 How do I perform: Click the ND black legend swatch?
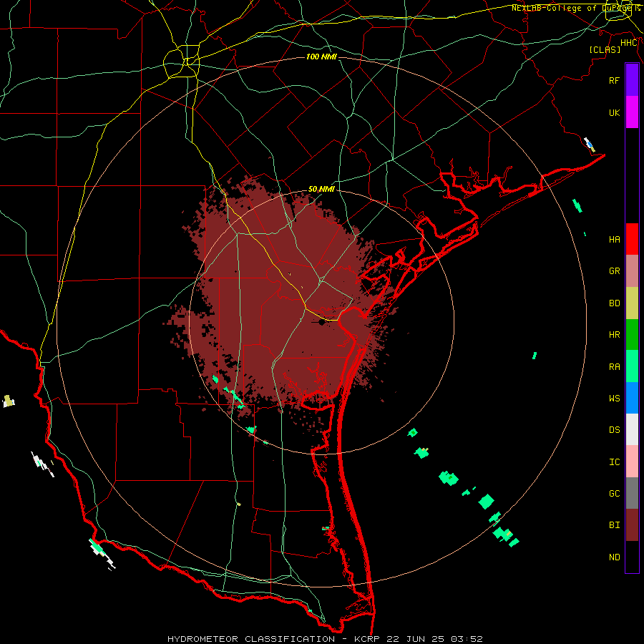click(632, 557)
